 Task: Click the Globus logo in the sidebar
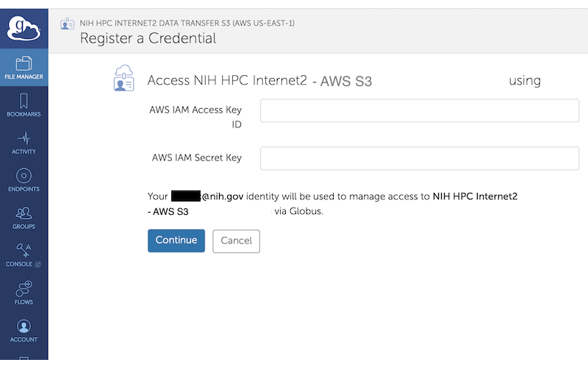point(24,26)
